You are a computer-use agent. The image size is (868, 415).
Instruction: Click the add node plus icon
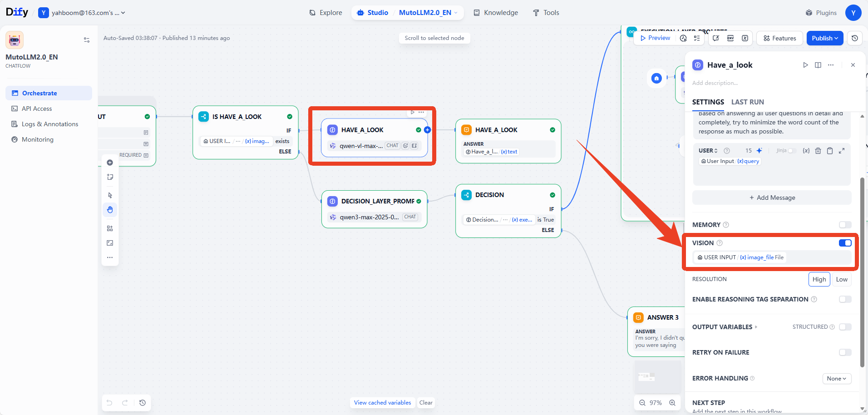click(110, 163)
